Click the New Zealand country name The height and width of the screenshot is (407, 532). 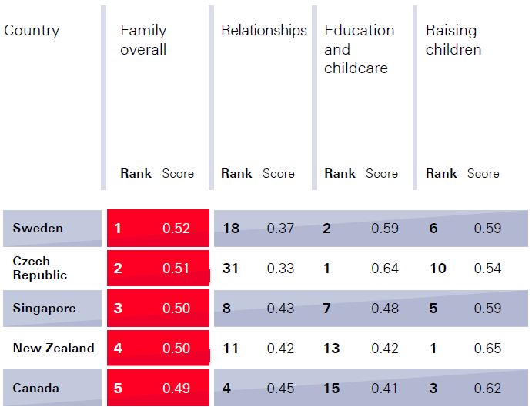pos(53,349)
